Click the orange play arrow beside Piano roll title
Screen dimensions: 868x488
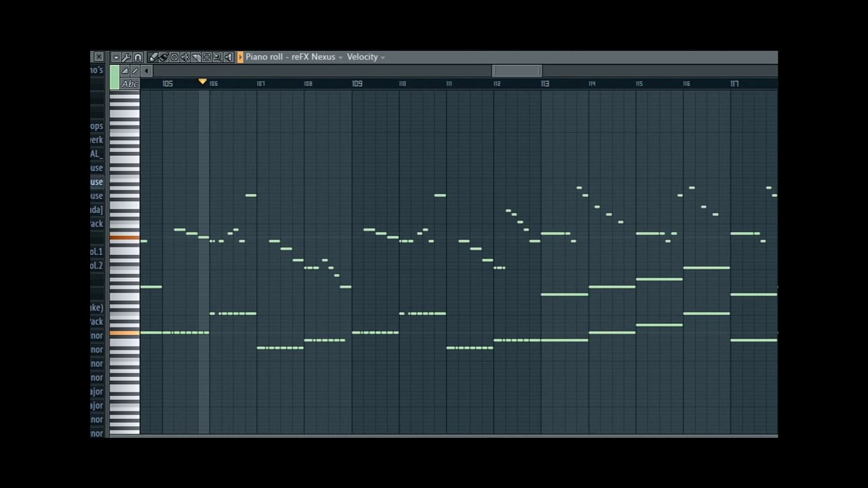pyautogui.click(x=240, y=58)
